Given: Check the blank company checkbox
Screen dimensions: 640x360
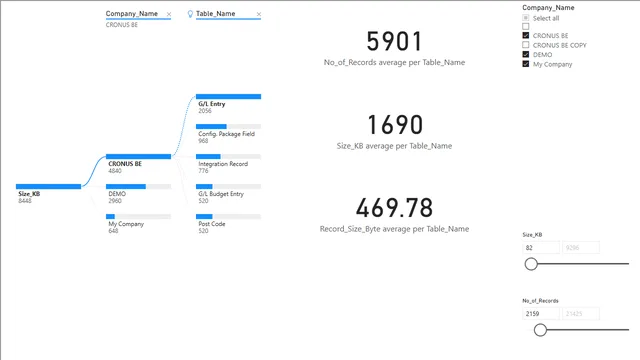Looking at the screenshot, I should click(x=526, y=27).
